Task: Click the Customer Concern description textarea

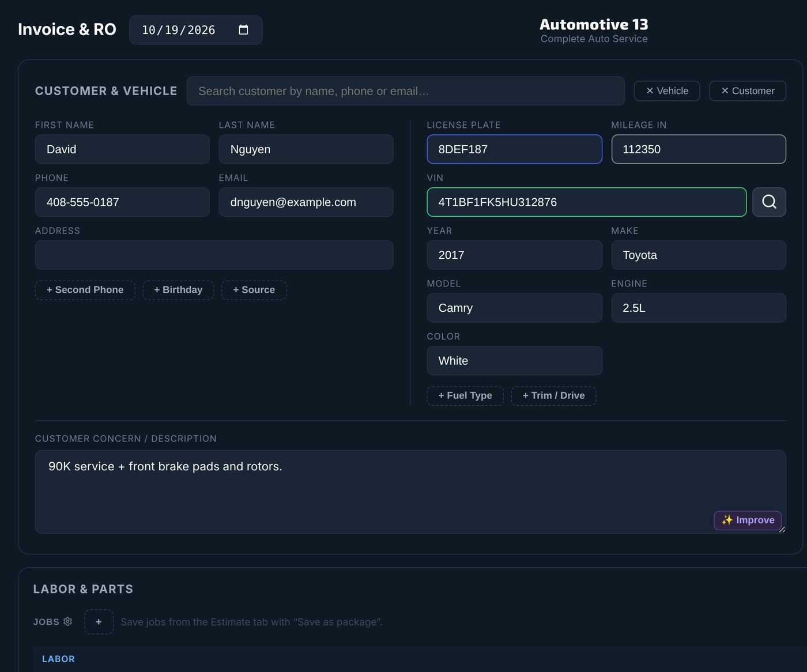Action: pos(410,492)
